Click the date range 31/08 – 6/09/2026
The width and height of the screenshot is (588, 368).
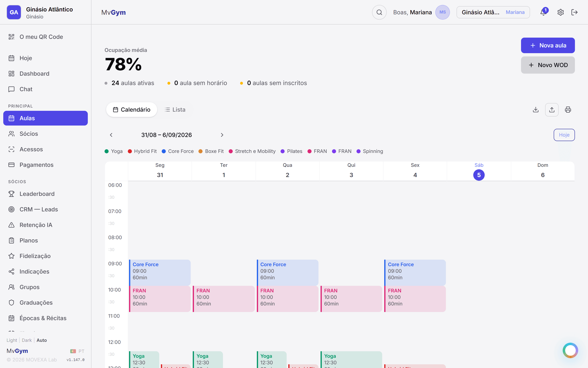tap(166, 135)
